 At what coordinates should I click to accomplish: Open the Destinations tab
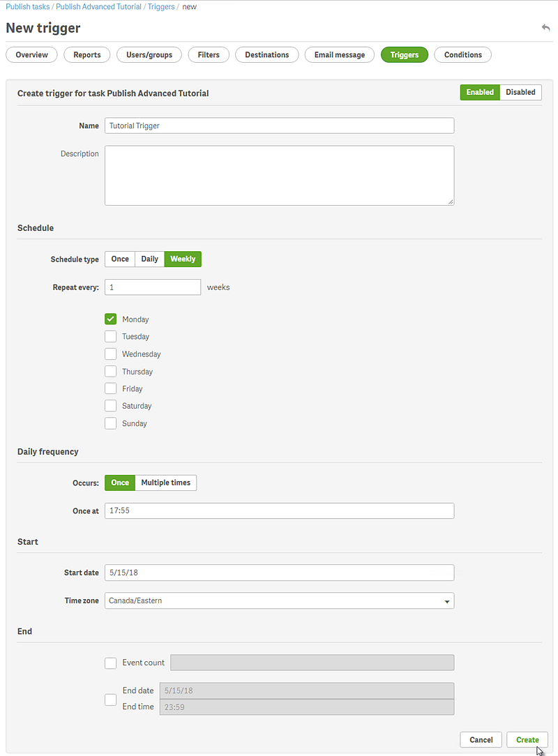[266, 54]
